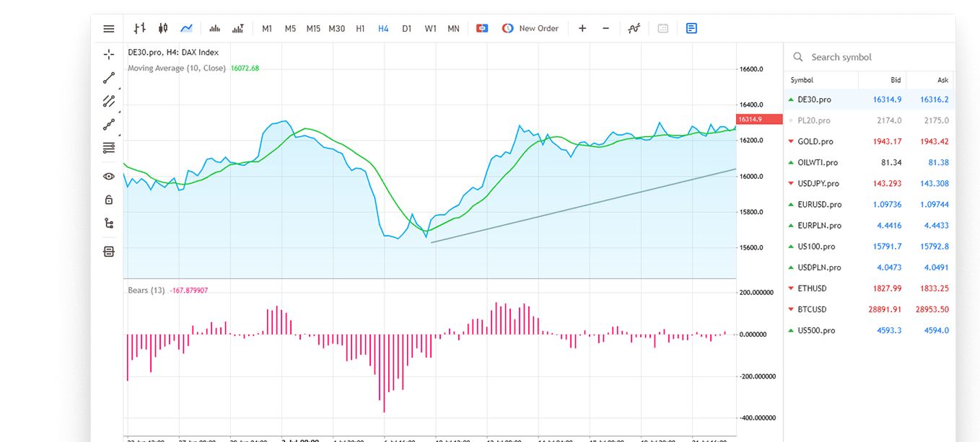Select the trend line drawing tool
The width and height of the screenshot is (980, 442).
point(109,78)
